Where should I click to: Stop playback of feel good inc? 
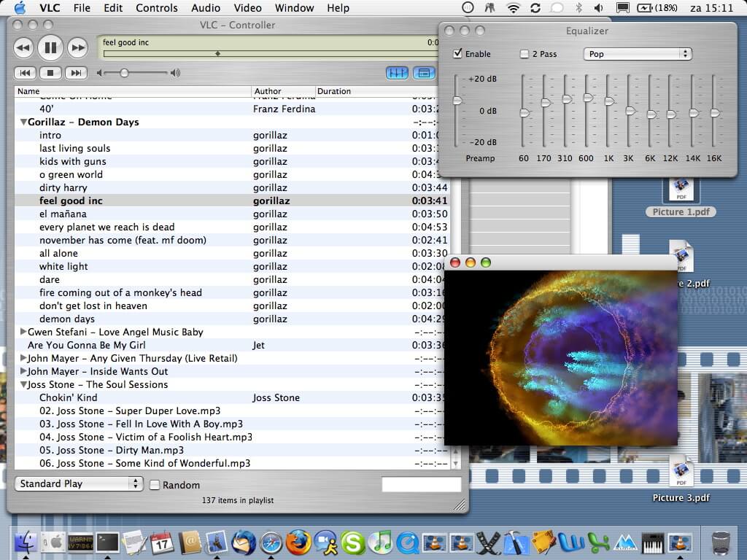(x=50, y=72)
